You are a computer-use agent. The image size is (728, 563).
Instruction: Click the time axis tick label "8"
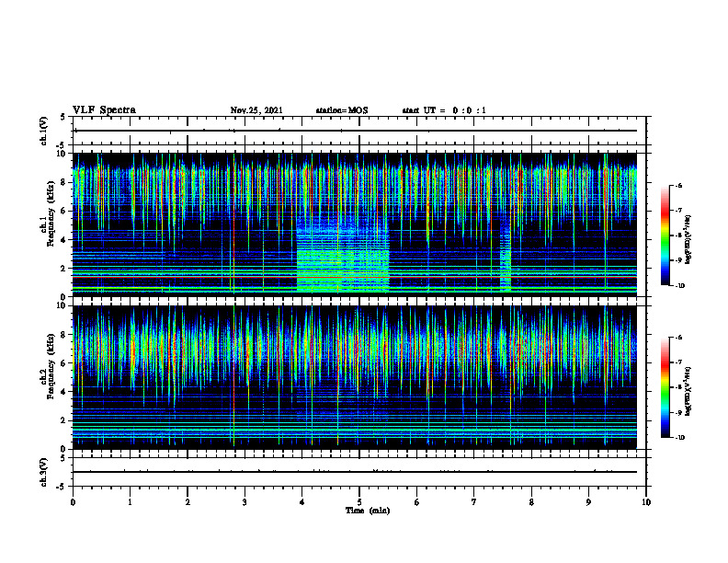pos(531,502)
